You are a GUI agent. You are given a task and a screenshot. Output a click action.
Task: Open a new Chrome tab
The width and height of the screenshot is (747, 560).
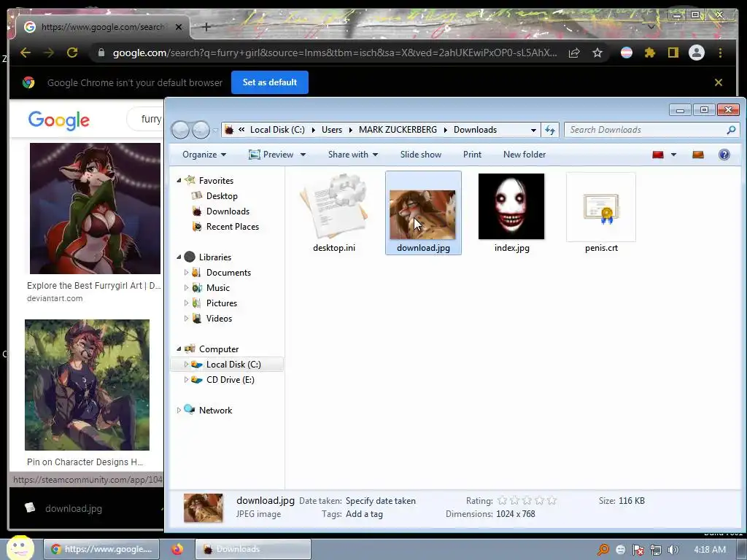pyautogui.click(x=206, y=27)
